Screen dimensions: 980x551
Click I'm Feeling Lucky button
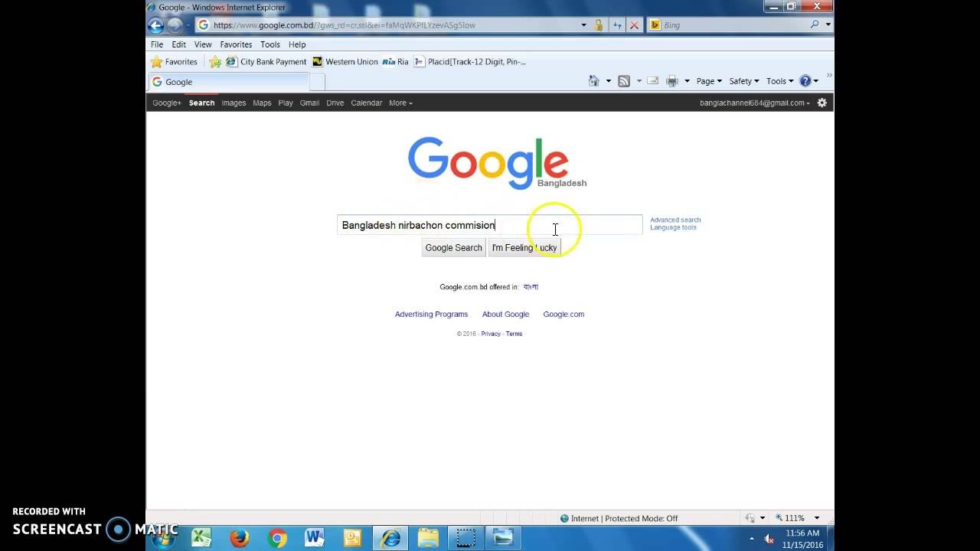[x=524, y=247]
